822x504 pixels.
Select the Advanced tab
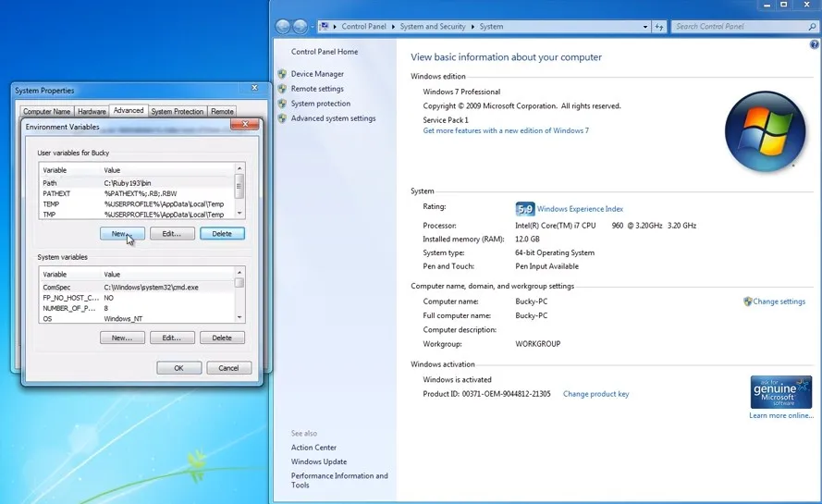tap(129, 110)
